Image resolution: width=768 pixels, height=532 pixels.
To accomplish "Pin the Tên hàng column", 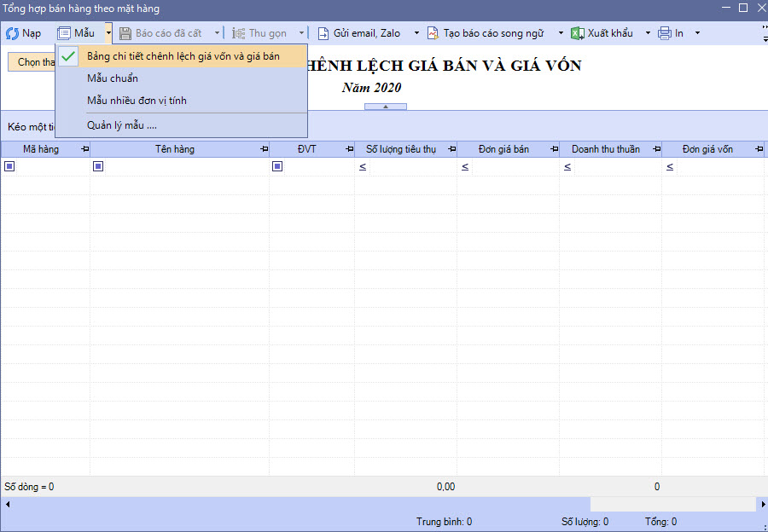I will (x=263, y=149).
